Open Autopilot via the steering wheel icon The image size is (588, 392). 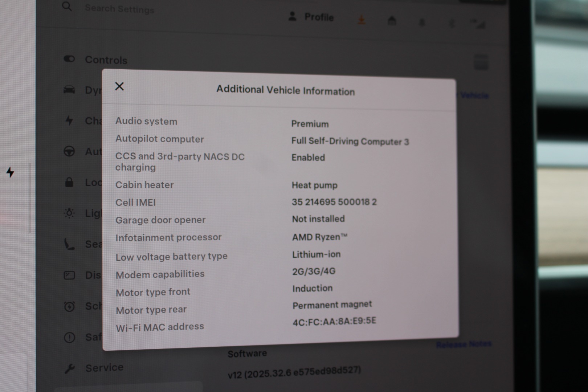pyautogui.click(x=69, y=151)
